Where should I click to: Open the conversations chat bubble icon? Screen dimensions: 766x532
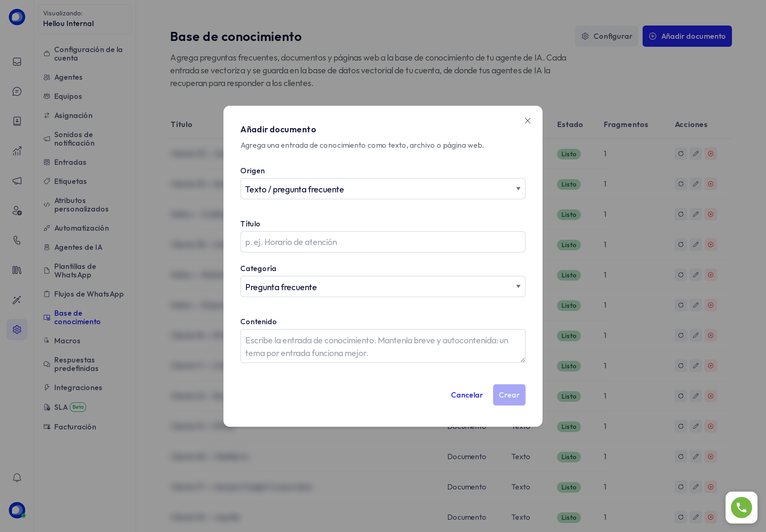[17, 92]
